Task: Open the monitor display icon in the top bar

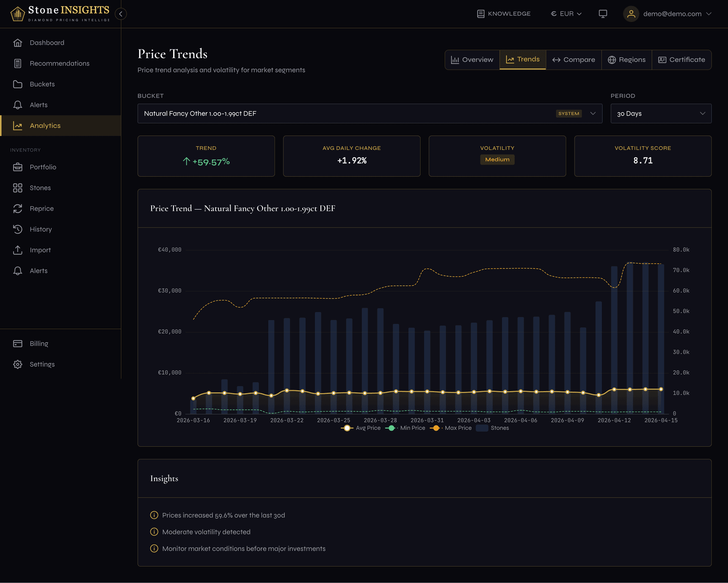Action: [x=603, y=14]
